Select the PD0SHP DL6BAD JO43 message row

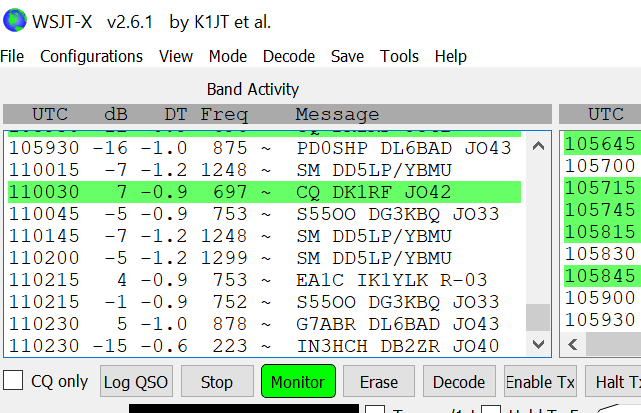pos(264,148)
